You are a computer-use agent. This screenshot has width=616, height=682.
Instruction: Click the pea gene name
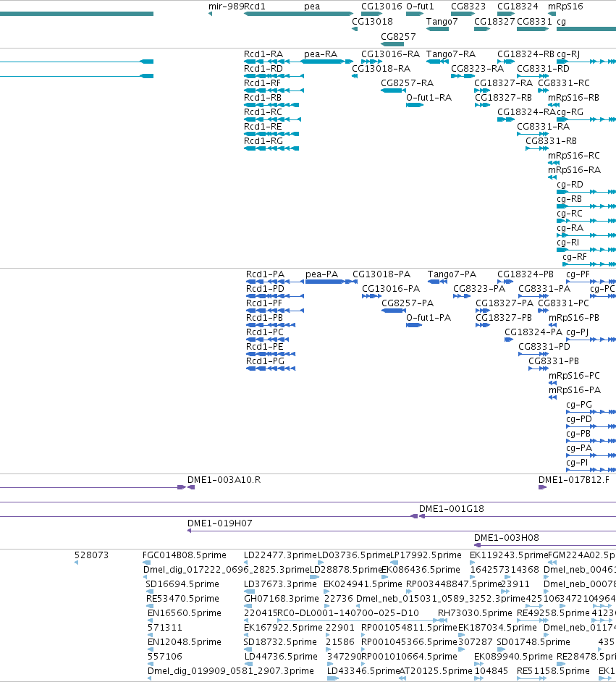coord(312,7)
